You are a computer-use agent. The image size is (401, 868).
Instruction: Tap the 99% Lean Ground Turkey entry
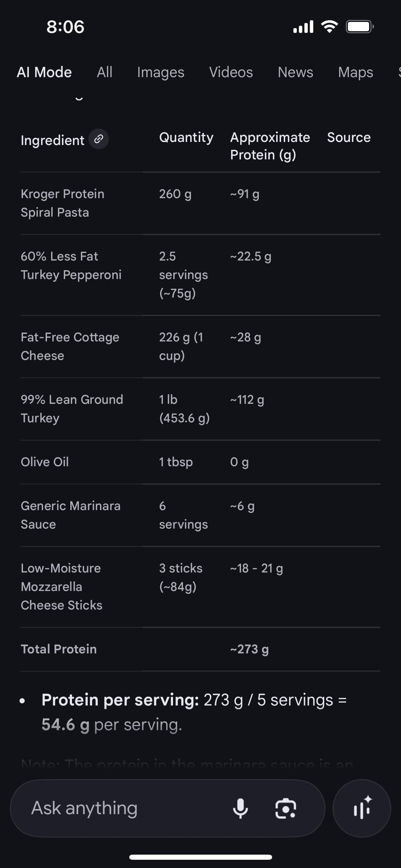click(x=72, y=409)
